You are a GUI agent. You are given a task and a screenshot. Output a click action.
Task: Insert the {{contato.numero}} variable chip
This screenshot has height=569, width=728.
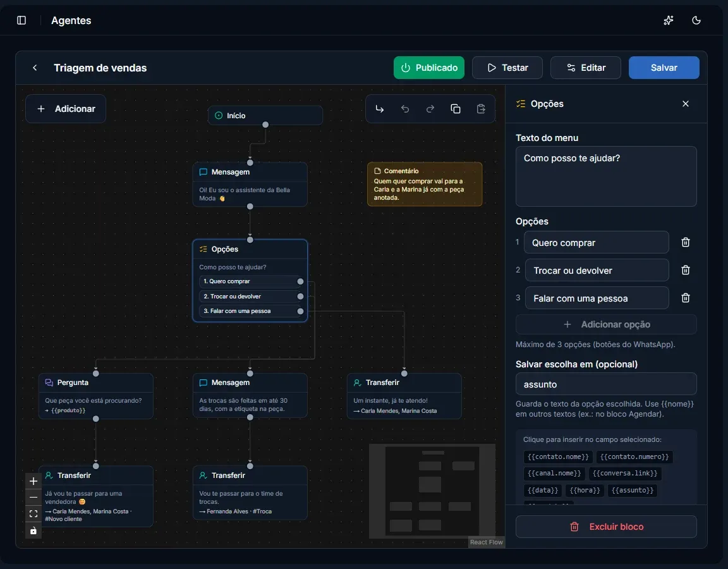click(634, 457)
